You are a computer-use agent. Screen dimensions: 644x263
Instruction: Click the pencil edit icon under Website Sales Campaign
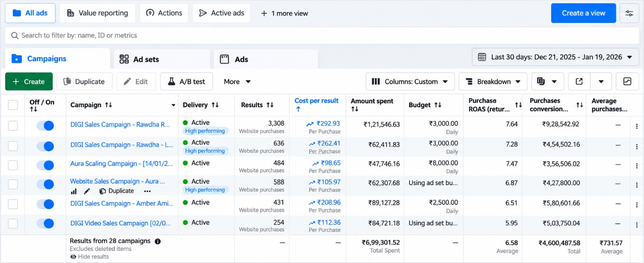87,191
